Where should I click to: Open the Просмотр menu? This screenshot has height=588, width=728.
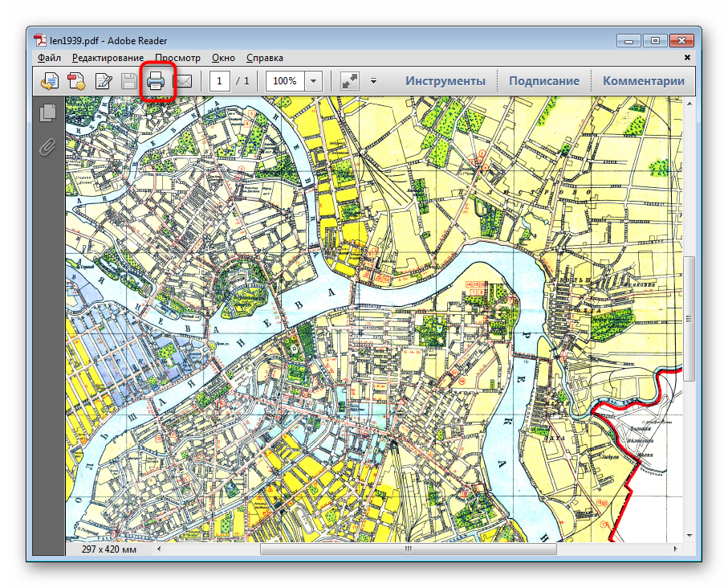[177, 58]
